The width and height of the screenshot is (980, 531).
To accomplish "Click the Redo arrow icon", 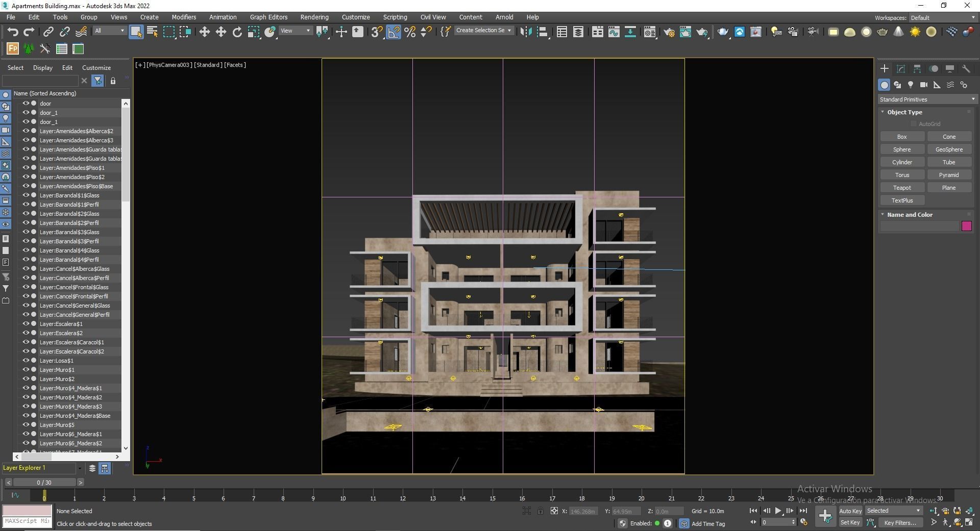I will tap(29, 32).
